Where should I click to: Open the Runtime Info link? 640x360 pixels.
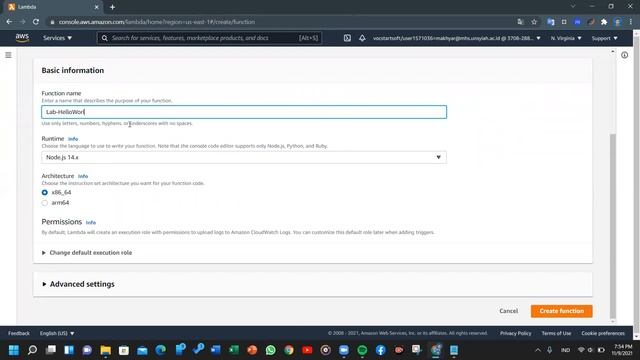click(x=73, y=139)
